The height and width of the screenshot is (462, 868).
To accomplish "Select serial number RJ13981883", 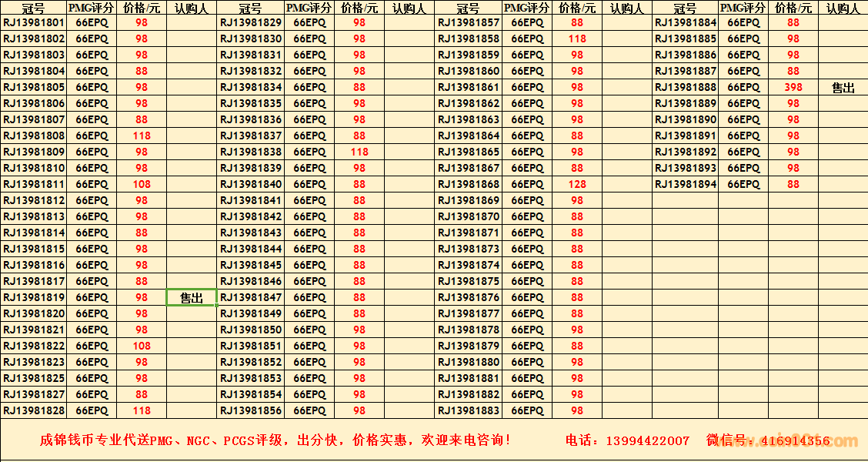I will (469, 411).
